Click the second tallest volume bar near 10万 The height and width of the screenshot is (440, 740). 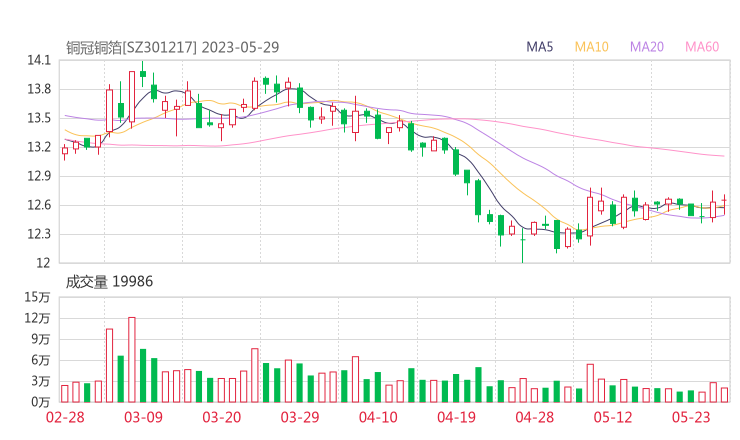[x=109, y=365]
